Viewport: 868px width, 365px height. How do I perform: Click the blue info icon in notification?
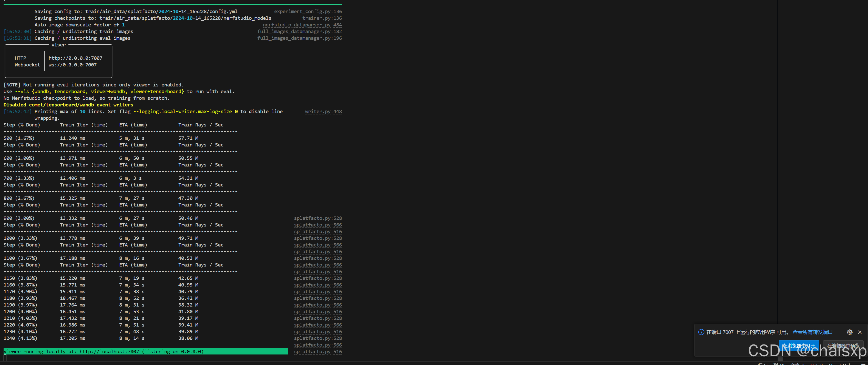click(x=701, y=332)
